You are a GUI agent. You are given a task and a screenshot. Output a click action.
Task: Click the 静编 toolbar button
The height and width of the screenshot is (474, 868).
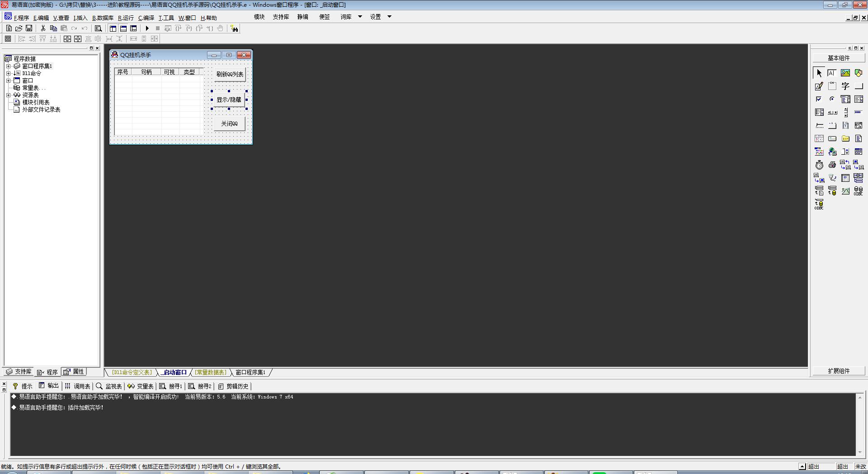pyautogui.click(x=302, y=17)
